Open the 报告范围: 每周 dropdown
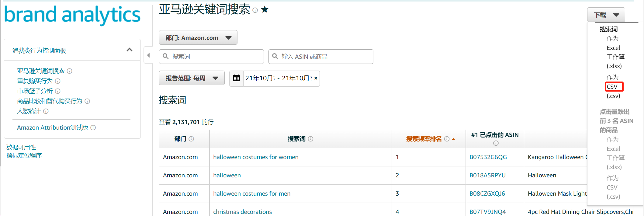The height and width of the screenshot is (216, 644). 192,78
